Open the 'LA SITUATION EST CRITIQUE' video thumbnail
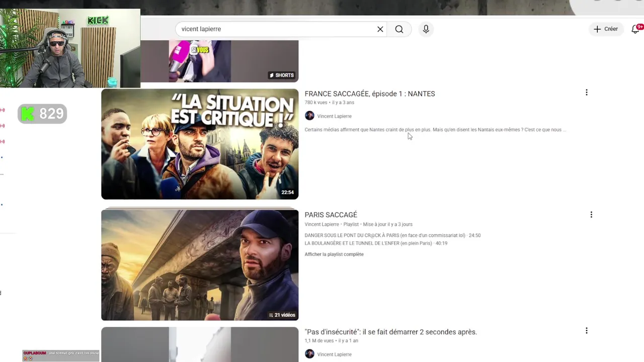 click(200, 144)
